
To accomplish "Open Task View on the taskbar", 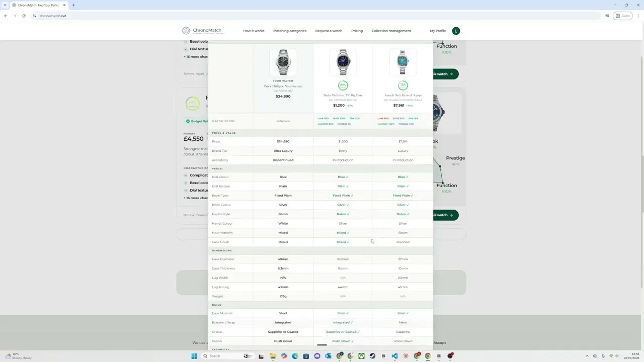I will tap(261, 356).
